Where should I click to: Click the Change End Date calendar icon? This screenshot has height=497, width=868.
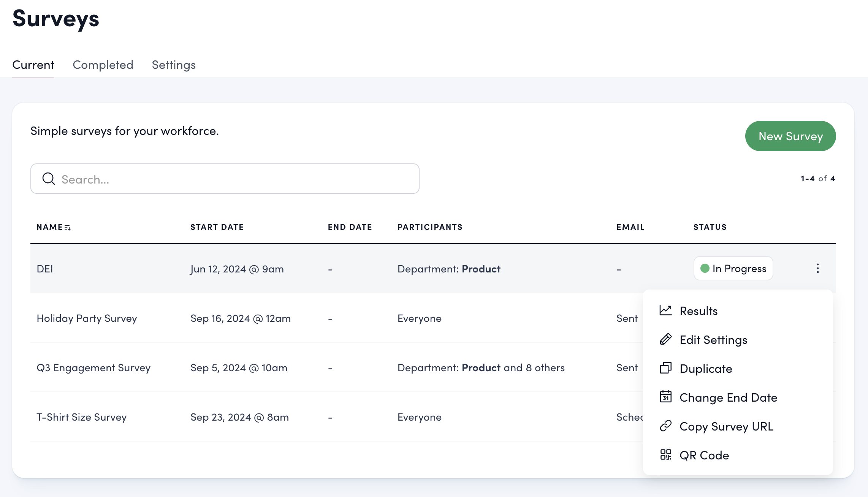pyautogui.click(x=665, y=397)
